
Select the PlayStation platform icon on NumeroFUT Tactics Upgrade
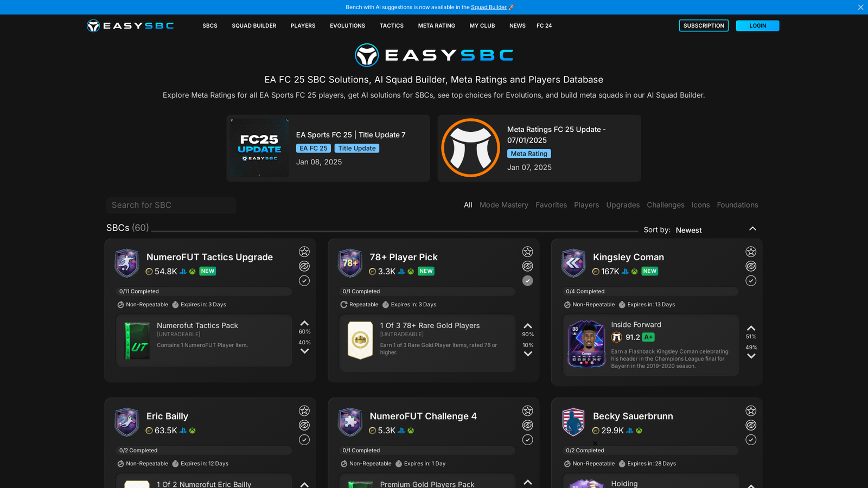pos(183,271)
